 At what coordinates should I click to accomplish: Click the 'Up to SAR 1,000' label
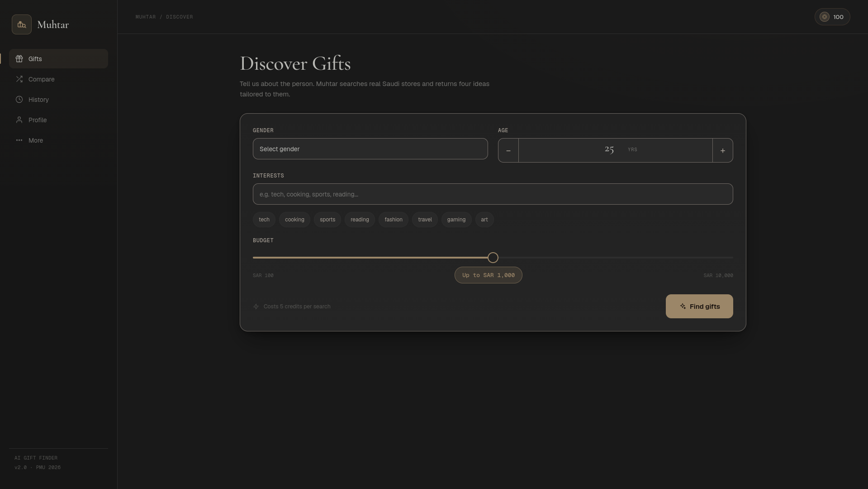pyautogui.click(x=489, y=275)
